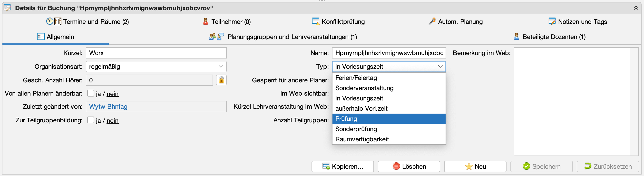Click the booking details edit icon in header
Viewport: 644px width, 176px height.
tap(7, 8)
